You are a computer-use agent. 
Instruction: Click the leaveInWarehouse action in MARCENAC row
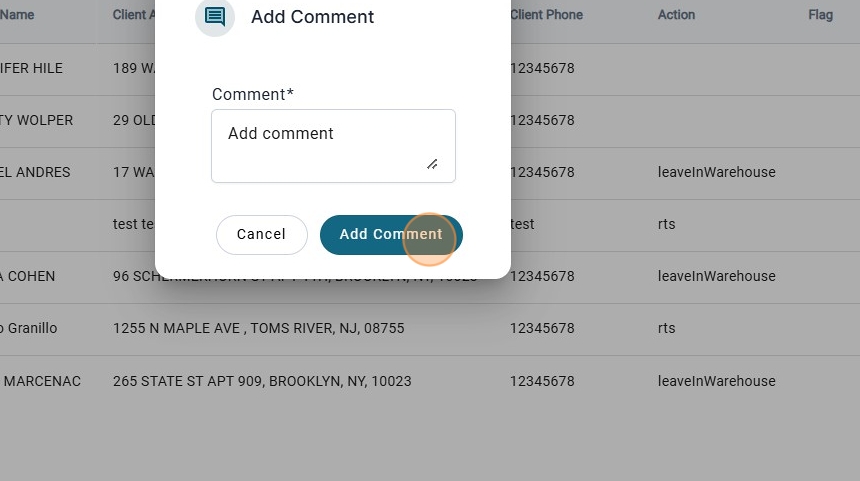[716, 382]
